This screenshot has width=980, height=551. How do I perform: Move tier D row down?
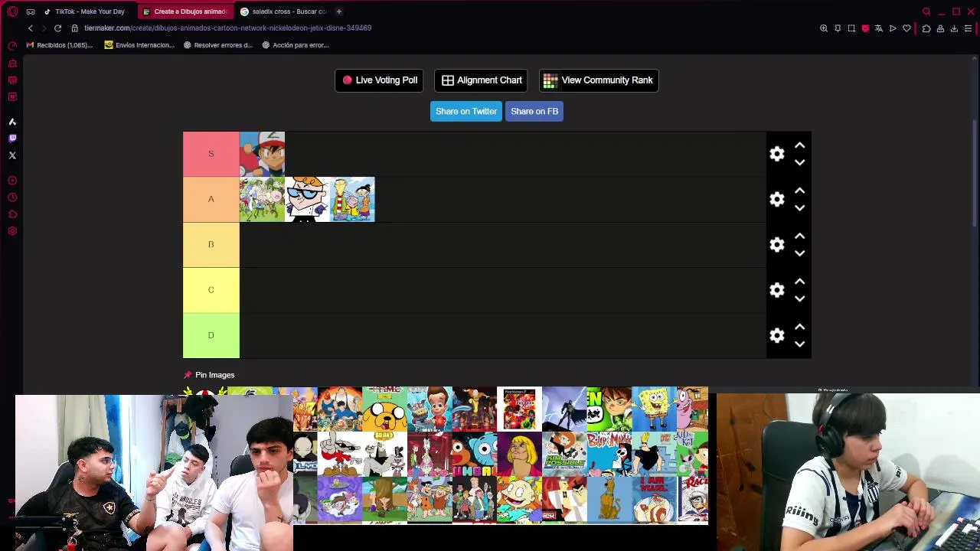click(x=799, y=344)
